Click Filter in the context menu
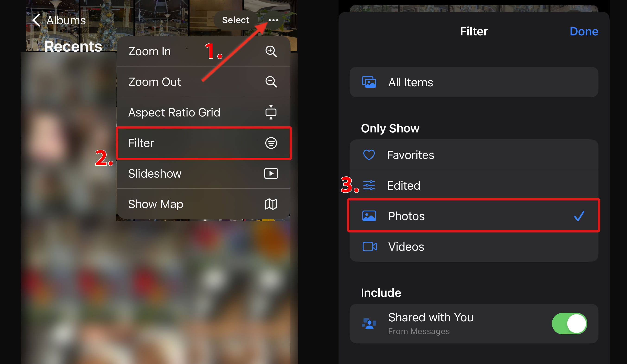The height and width of the screenshot is (364, 627). pyautogui.click(x=203, y=143)
